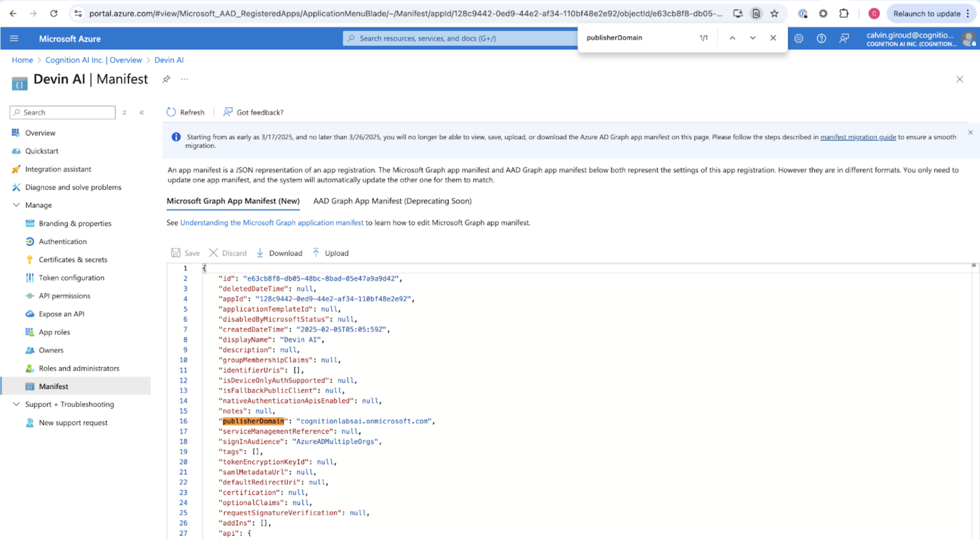Dismiss the migration info banner
Viewport: 980px width, 542px height.
pyautogui.click(x=970, y=132)
